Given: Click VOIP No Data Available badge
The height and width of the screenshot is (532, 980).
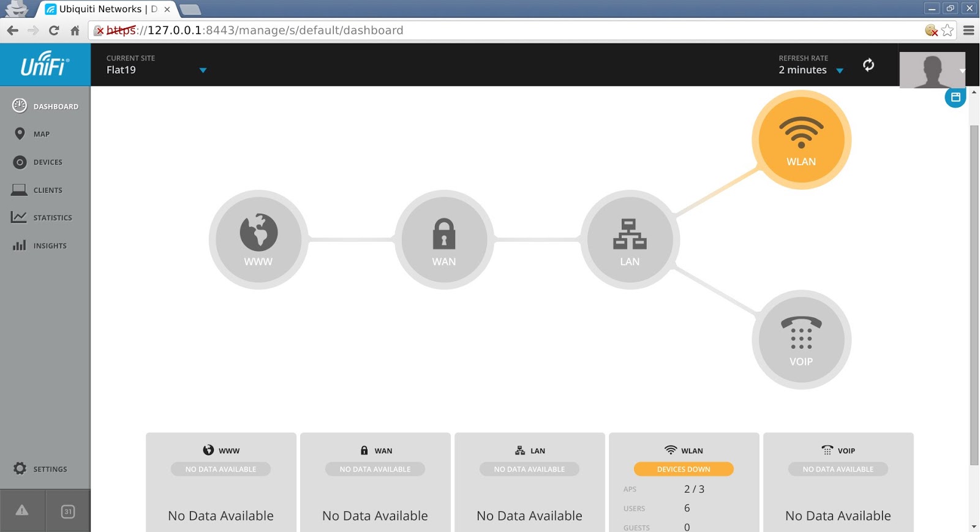Looking at the screenshot, I should tap(838, 469).
